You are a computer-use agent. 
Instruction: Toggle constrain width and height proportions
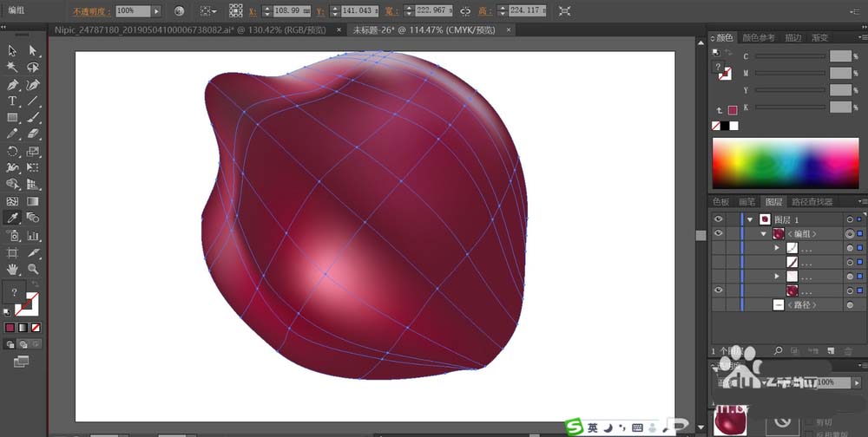(x=465, y=10)
